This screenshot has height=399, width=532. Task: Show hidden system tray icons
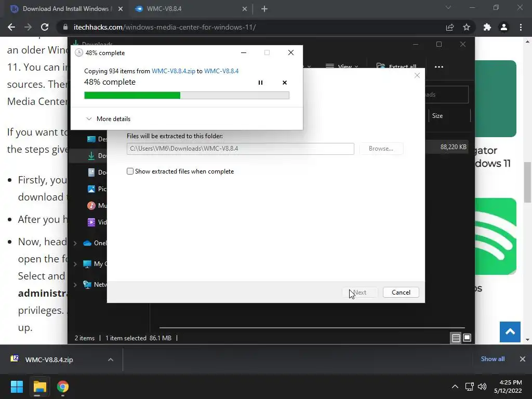pyautogui.click(x=455, y=387)
